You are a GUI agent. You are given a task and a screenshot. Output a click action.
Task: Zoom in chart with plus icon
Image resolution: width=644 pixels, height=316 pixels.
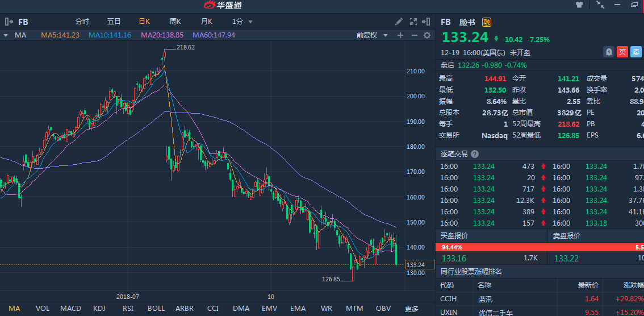(x=400, y=35)
